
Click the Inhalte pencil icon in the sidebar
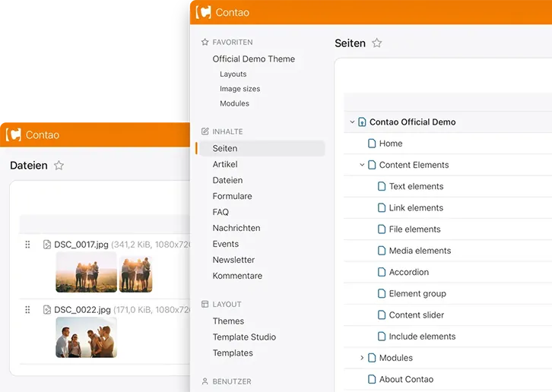205,131
